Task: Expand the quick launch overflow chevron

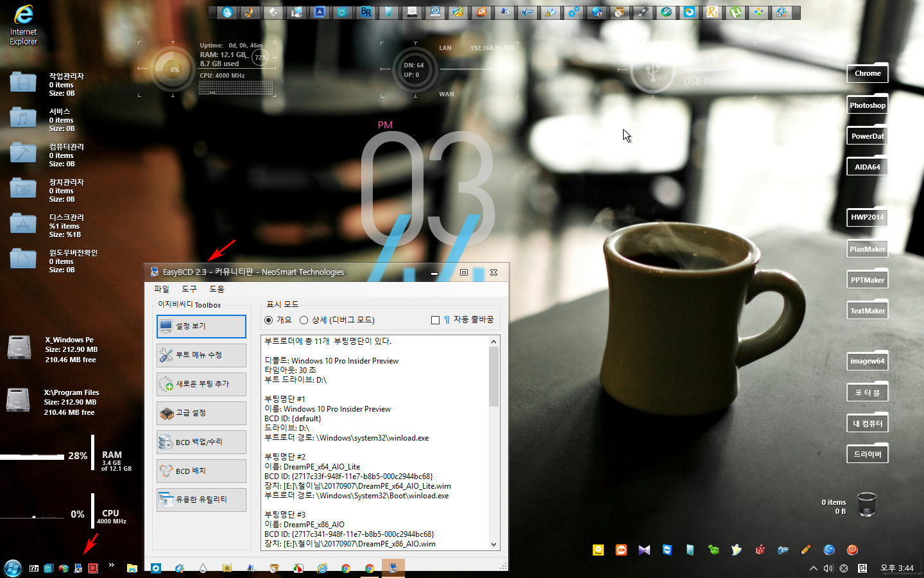Action: click(112, 565)
